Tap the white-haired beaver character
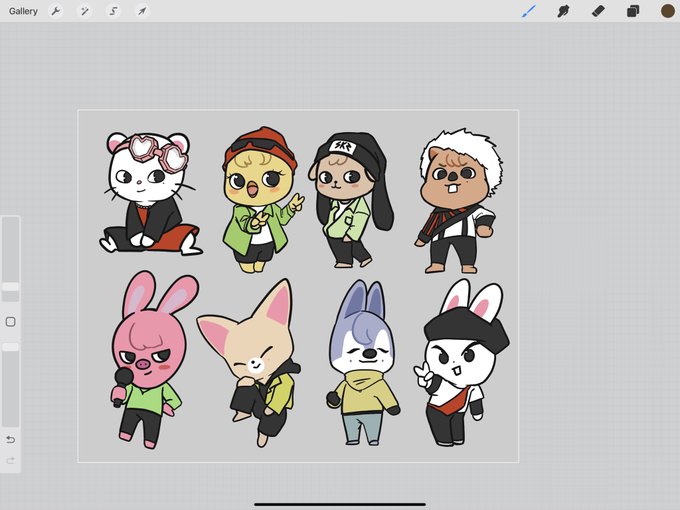 459,201
